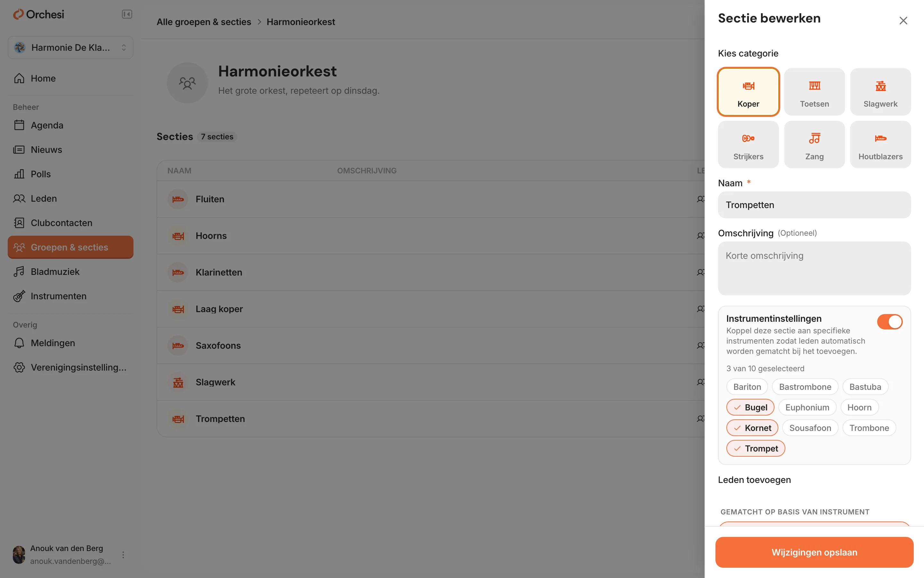Click the Wijzigingen opslaan button

point(814,552)
